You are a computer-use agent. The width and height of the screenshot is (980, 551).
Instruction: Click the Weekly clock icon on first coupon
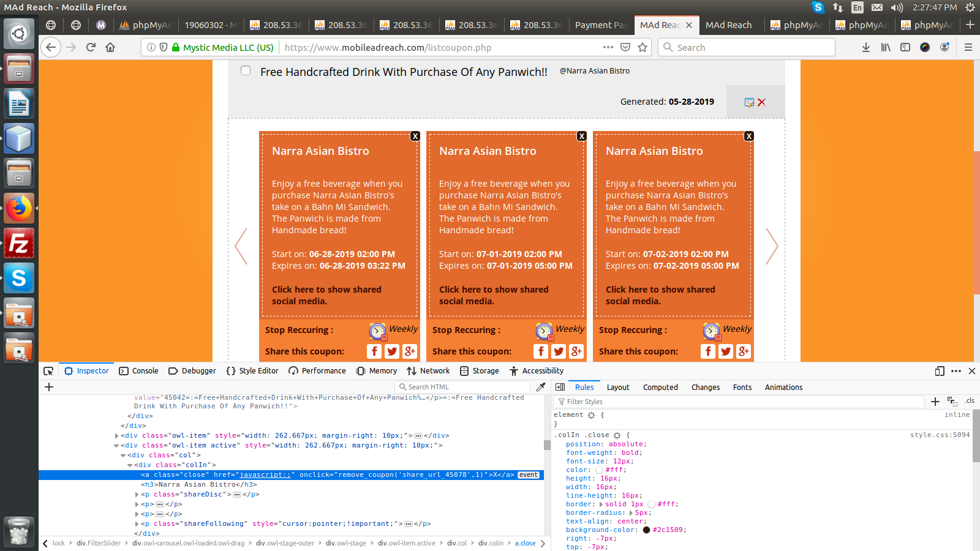coord(378,331)
